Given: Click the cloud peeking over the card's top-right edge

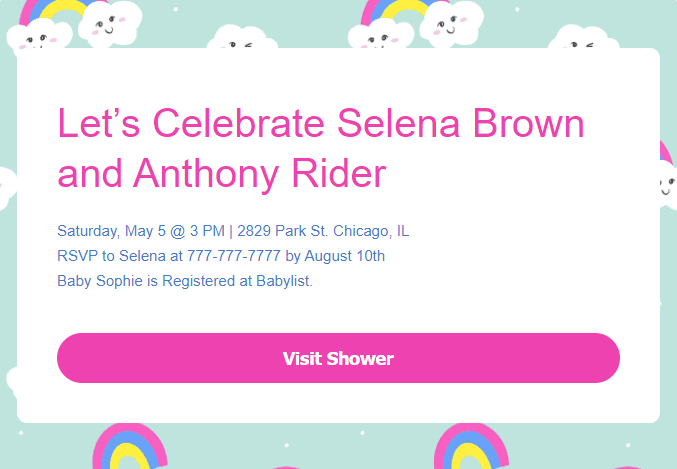Looking at the screenshot, I should click(583, 37).
